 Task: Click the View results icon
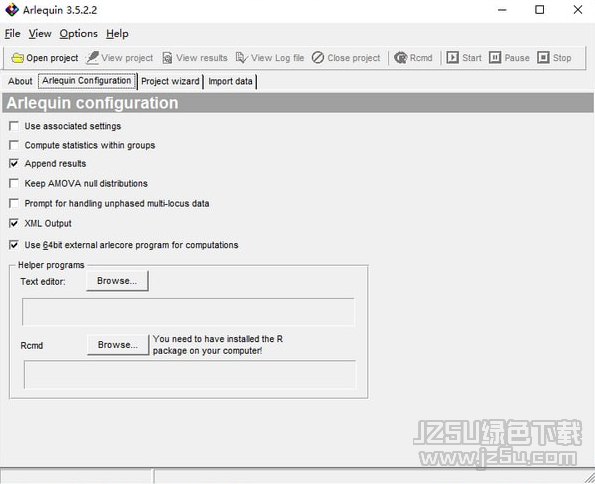[167, 58]
